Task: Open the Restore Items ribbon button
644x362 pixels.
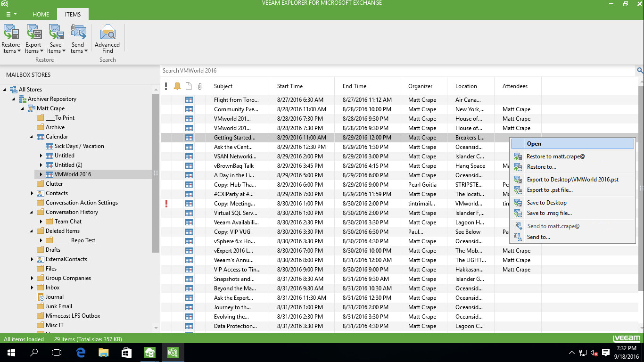Action: click(x=11, y=39)
